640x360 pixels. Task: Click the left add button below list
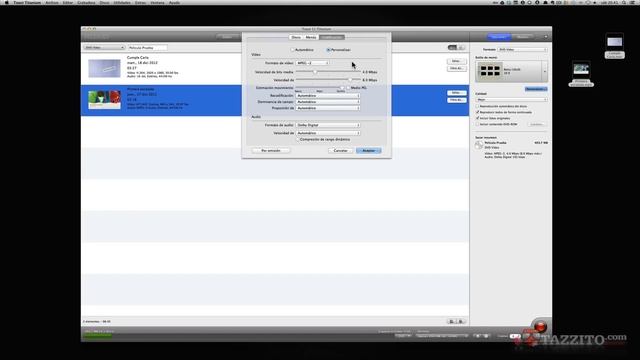451,322
